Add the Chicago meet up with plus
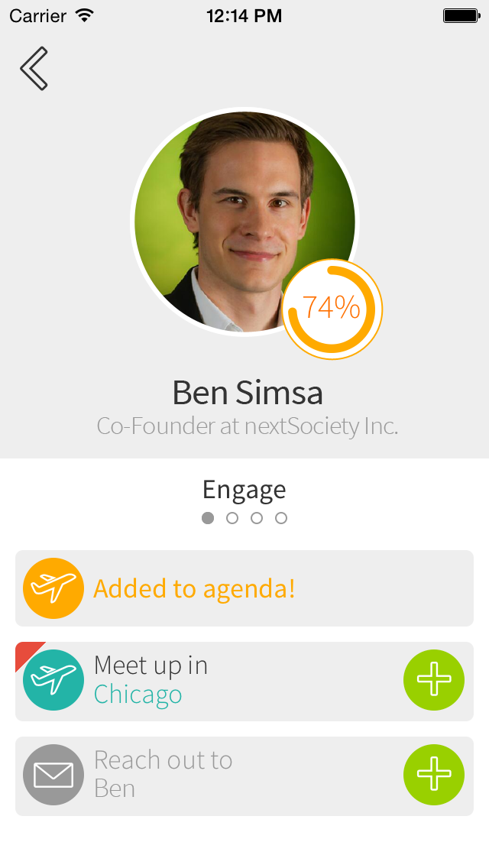The width and height of the screenshot is (489, 868). tap(434, 680)
